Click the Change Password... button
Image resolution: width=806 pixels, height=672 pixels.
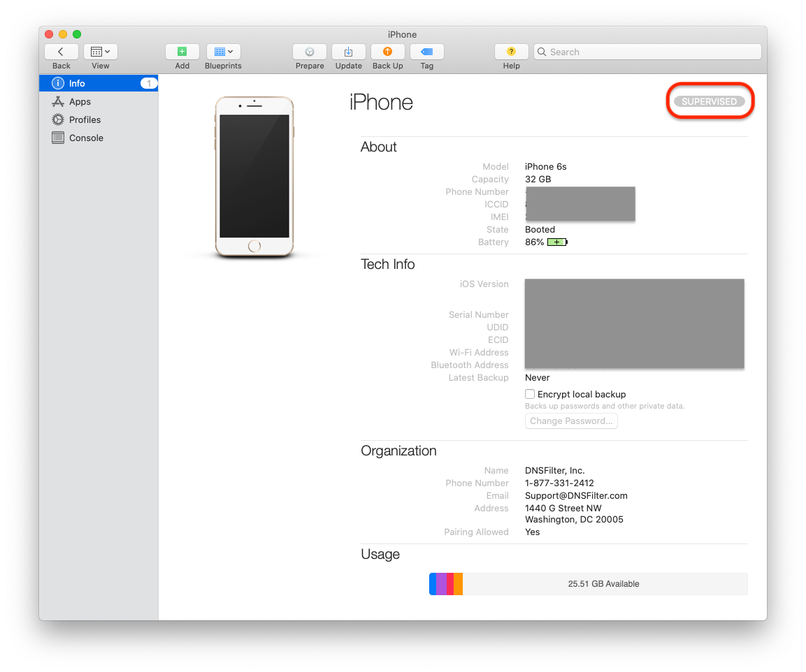[571, 421]
